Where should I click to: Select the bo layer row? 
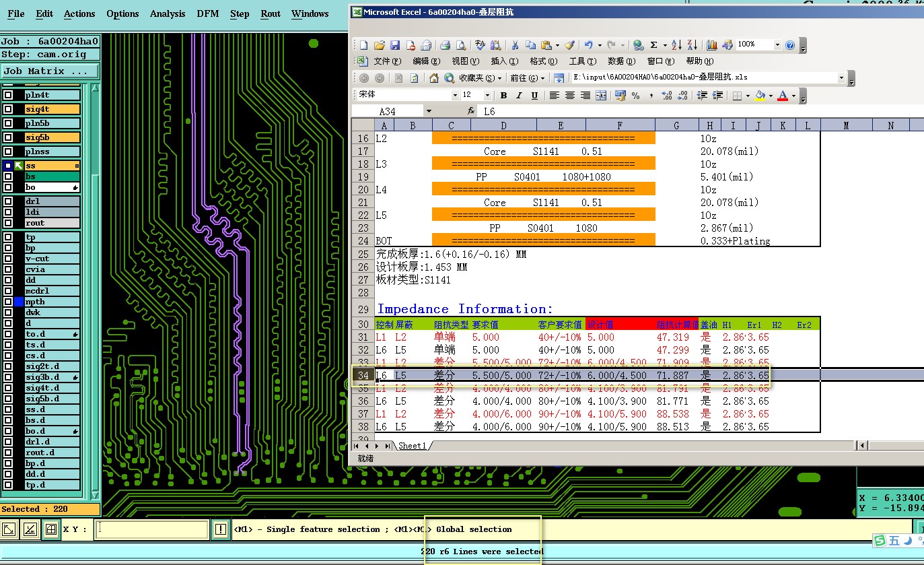(x=52, y=187)
